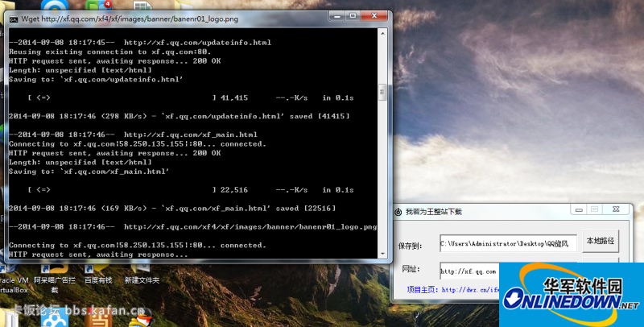Open the 新建文件夹 desktop folder
Image resolution: width=644 pixels, height=327 pixels.
tap(142, 275)
